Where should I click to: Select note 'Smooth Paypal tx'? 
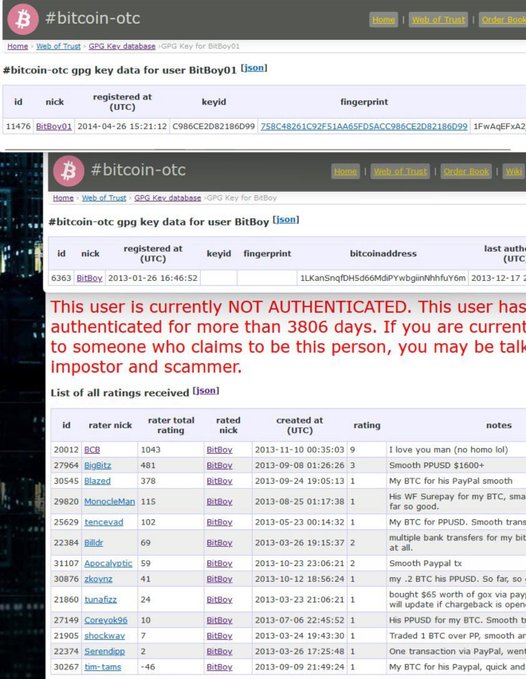425,563
